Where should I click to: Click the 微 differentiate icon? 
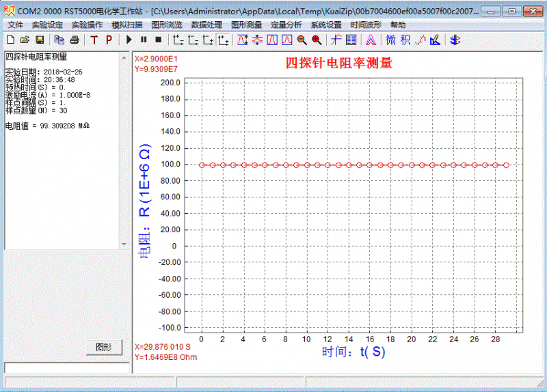pos(390,40)
